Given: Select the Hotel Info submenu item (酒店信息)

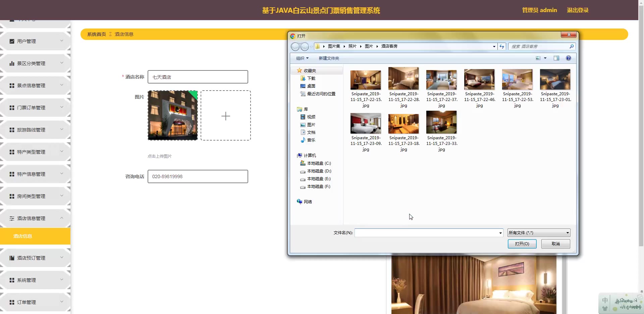Looking at the screenshot, I should point(35,236).
